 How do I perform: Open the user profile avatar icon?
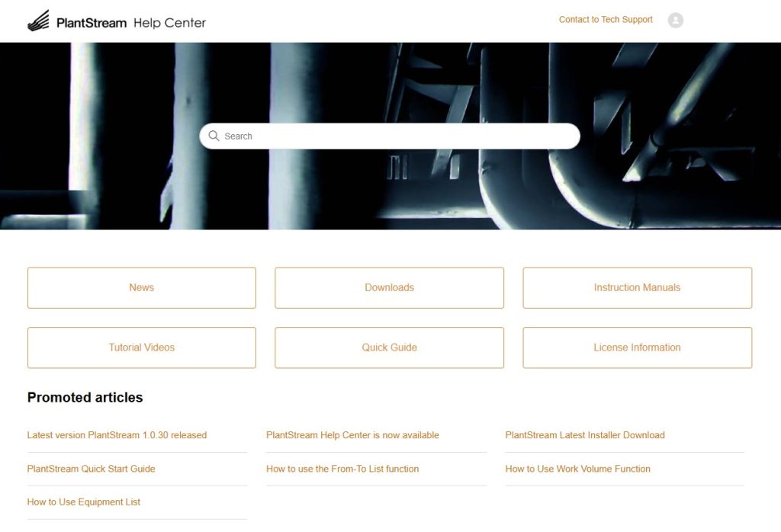click(x=675, y=21)
